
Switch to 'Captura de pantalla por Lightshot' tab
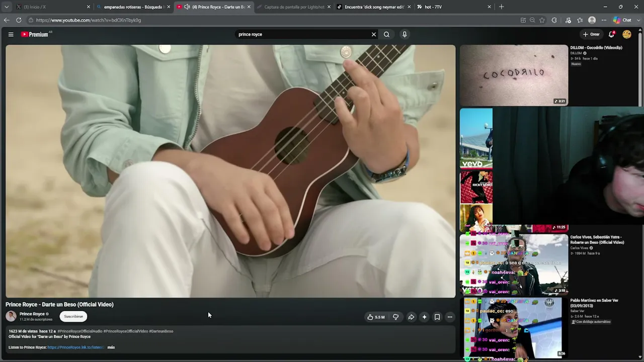click(x=294, y=7)
